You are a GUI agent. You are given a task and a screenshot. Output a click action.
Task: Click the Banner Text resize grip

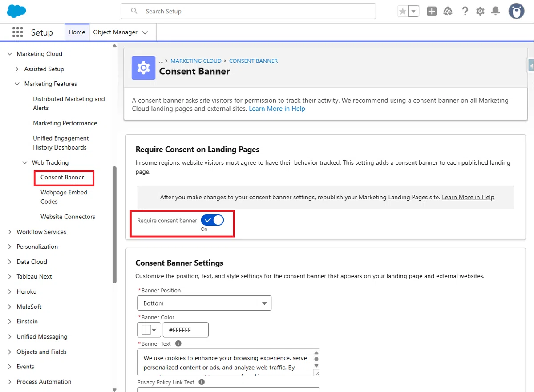click(316, 372)
